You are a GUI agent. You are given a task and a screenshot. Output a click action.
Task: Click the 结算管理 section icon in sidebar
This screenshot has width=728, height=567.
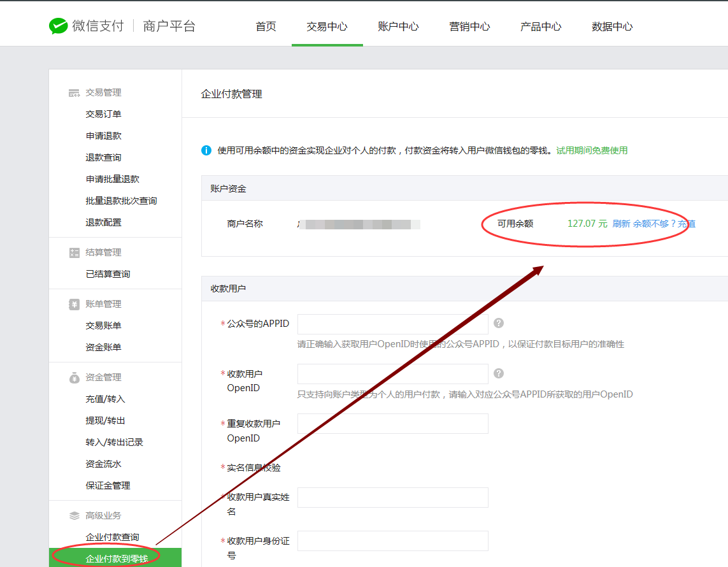[x=74, y=253]
